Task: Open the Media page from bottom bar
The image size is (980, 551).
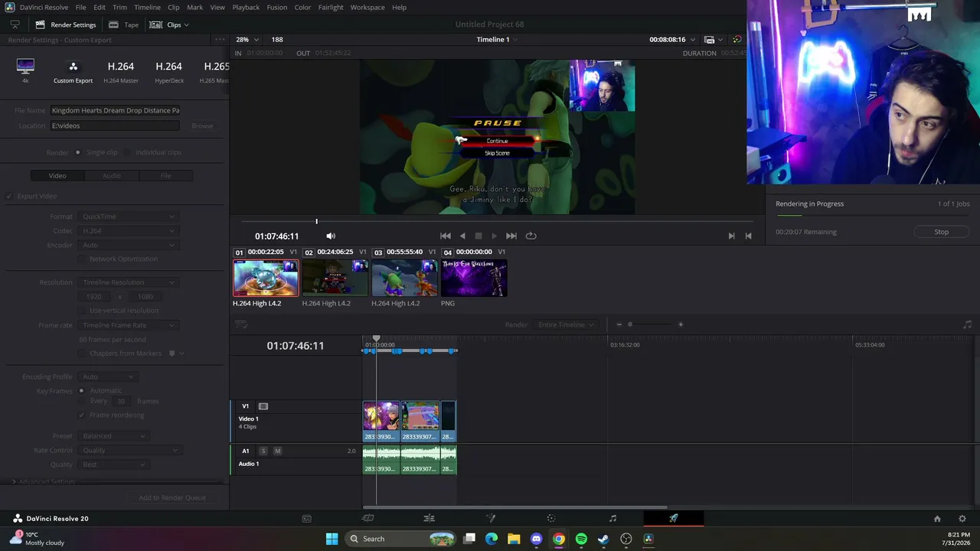Action: pos(306,519)
